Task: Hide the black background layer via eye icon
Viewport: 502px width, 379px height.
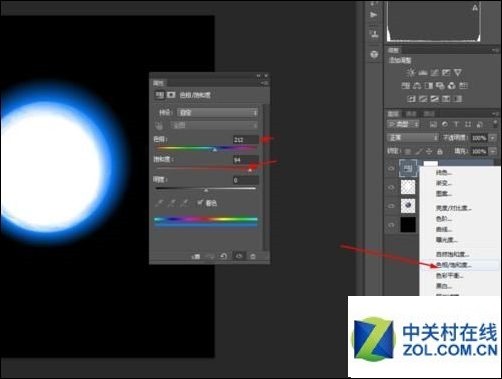Action: click(391, 225)
